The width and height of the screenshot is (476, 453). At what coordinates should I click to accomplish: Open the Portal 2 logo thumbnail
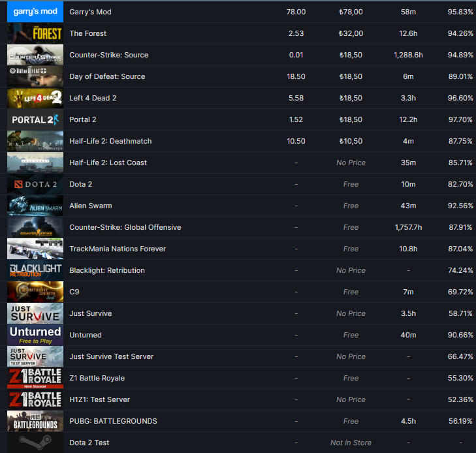pos(35,119)
